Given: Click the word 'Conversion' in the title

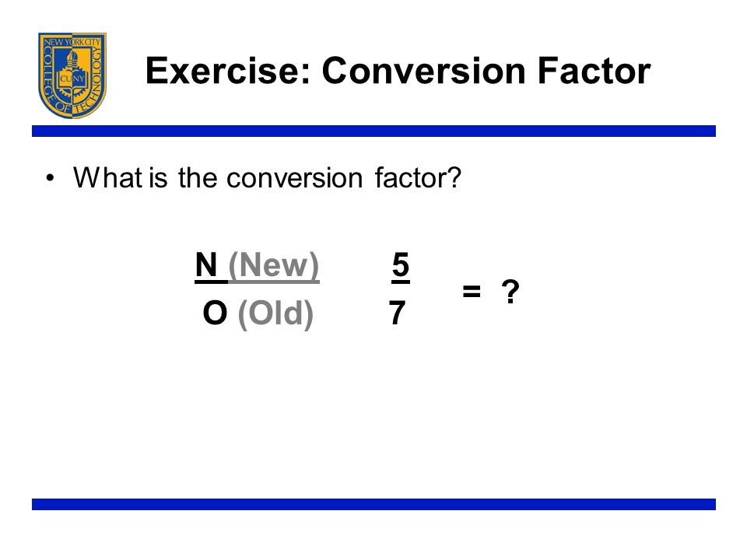Looking at the screenshot, I should [424, 71].
